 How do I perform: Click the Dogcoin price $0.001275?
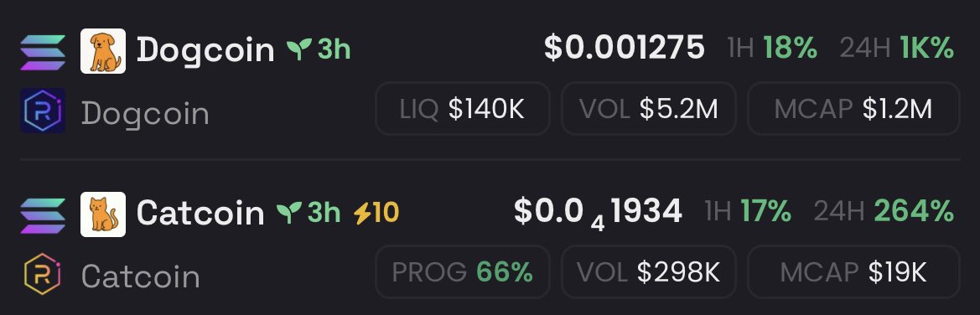[625, 48]
